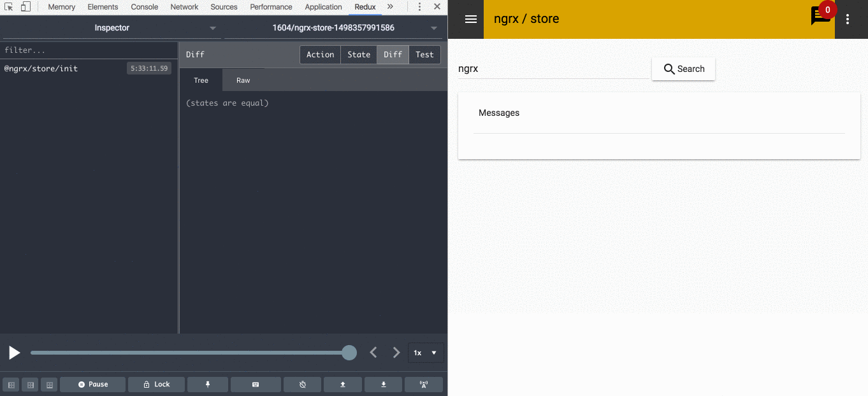Open the messages chat icon

pos(820,16)
